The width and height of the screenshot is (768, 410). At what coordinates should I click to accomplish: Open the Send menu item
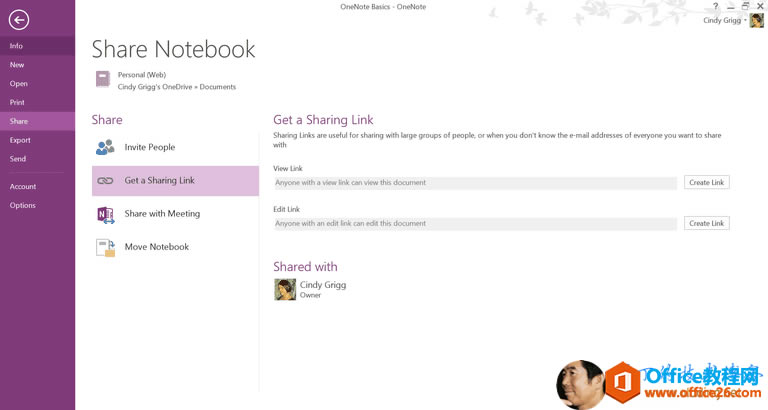tap(37, 159)
